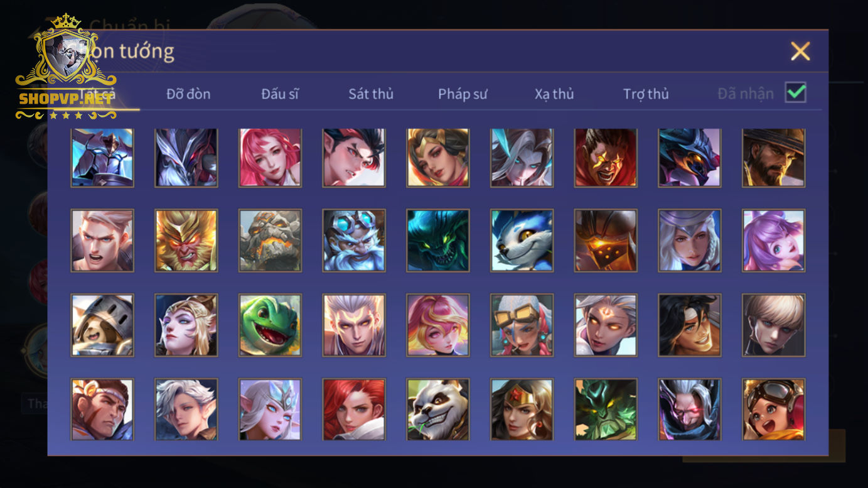Select the Wukong monkey king hero portrait

coord(186,241)
